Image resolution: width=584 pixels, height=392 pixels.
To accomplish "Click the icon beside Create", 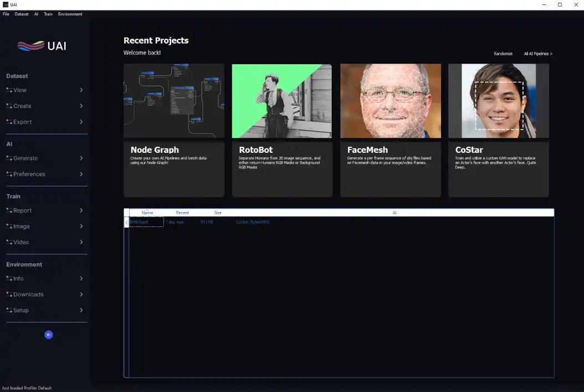I will click(x=9, y=106).
